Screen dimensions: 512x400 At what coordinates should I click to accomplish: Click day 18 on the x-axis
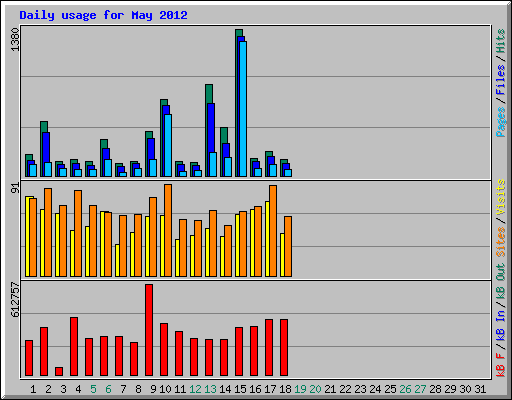(285, 389)
